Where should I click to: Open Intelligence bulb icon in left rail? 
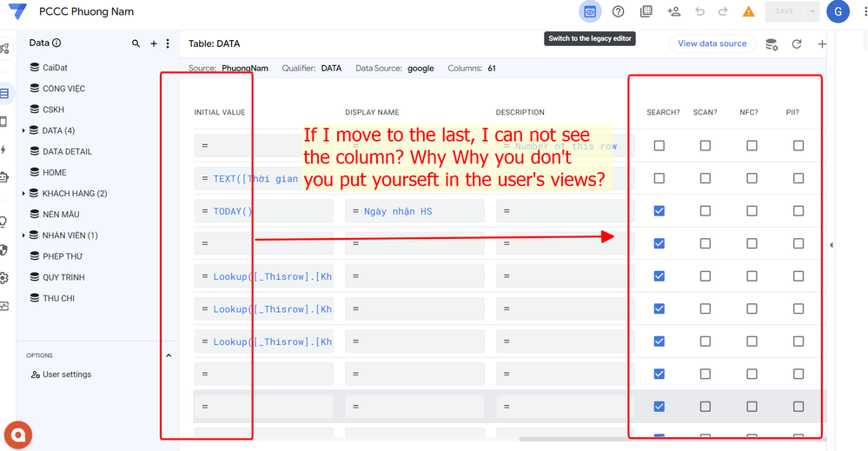click(3, 222)
